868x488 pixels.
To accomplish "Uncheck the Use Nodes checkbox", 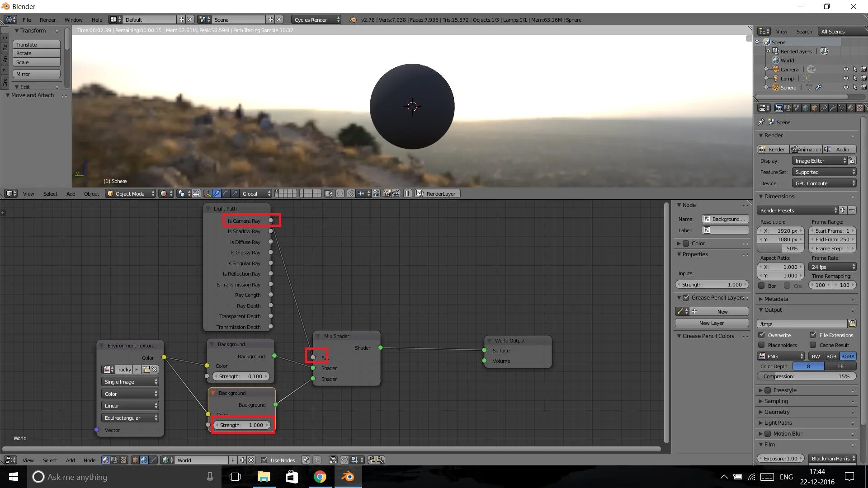I will (x=264, y=460).
